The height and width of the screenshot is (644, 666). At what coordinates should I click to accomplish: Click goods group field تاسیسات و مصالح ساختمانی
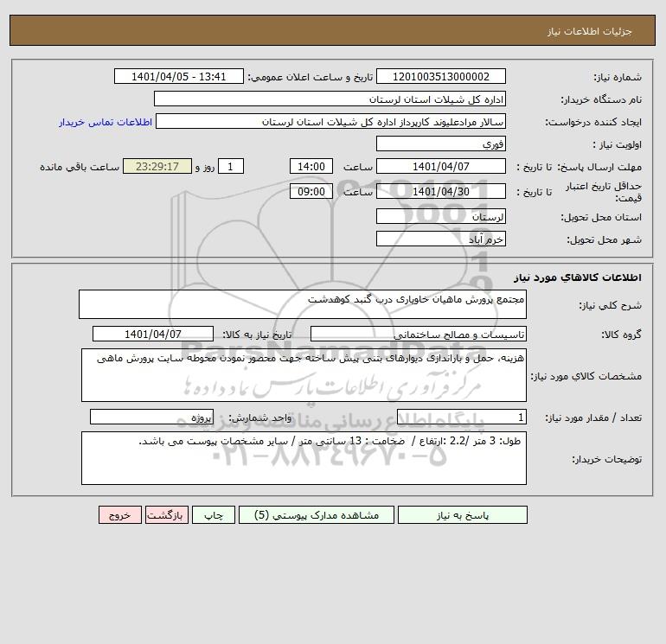coord(419,334)
